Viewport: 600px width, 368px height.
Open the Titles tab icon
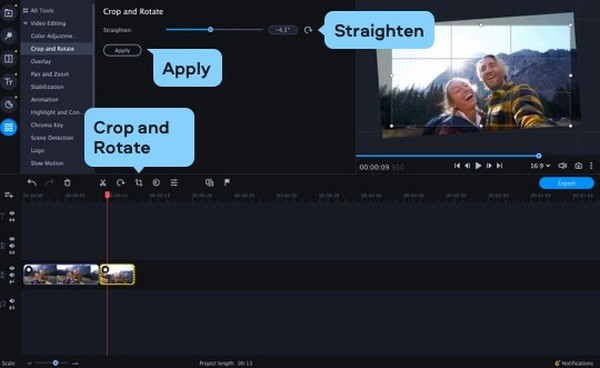coord(8,81)
